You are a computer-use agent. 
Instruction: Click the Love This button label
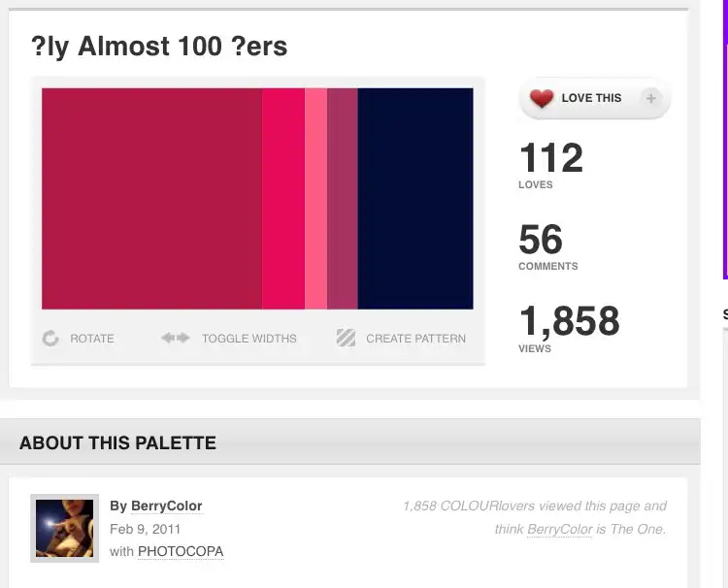click(x=591, y=98)
